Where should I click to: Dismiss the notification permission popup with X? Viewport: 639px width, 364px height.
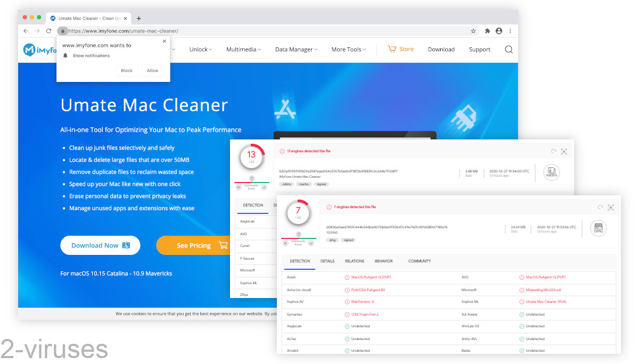[x=164, y=41]
